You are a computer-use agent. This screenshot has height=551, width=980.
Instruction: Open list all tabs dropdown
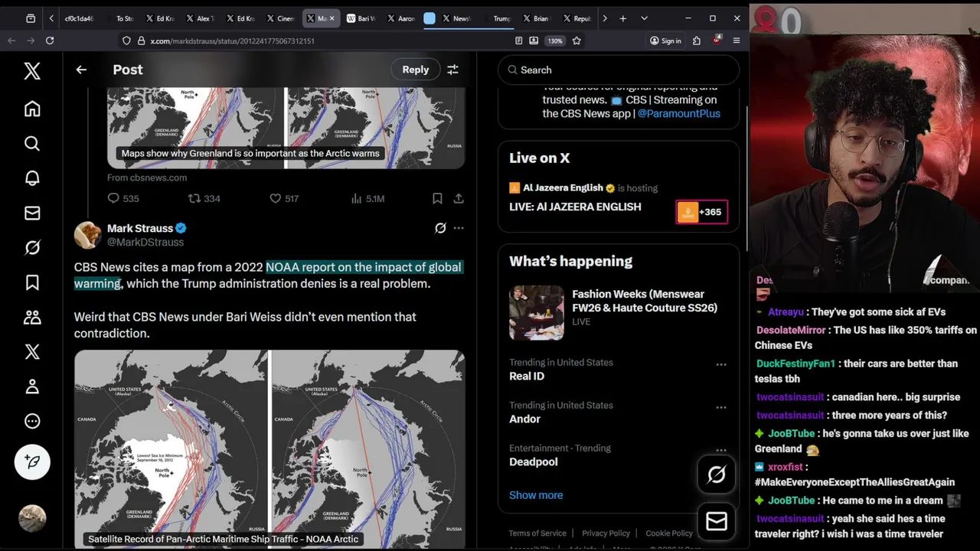[x=644, y=18]
